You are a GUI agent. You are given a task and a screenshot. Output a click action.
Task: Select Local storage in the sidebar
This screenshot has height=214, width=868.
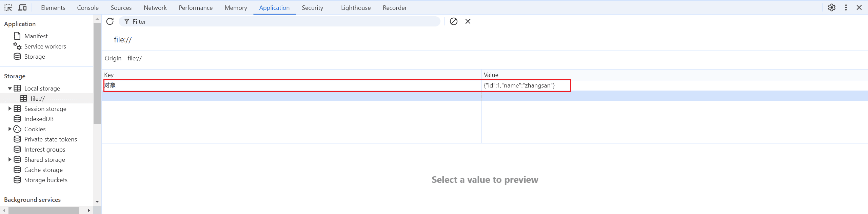(42, 88)
